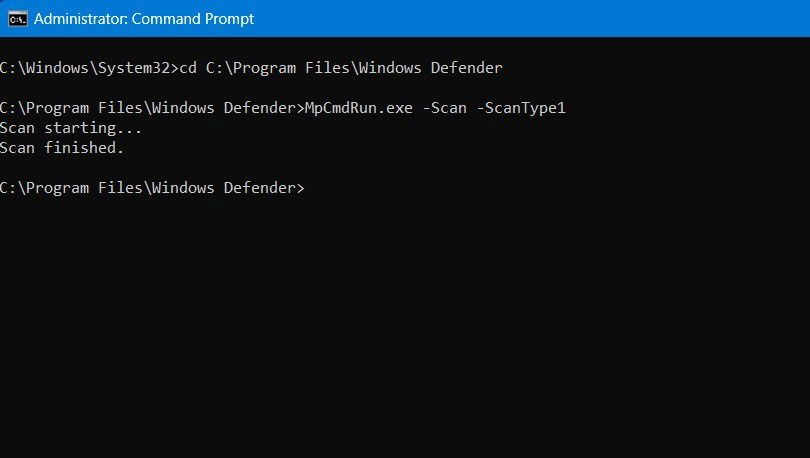The height and width of the screenshot is (458, 810).
Task: Open the Command Prompt system menu icon
Action: (18, 19)
